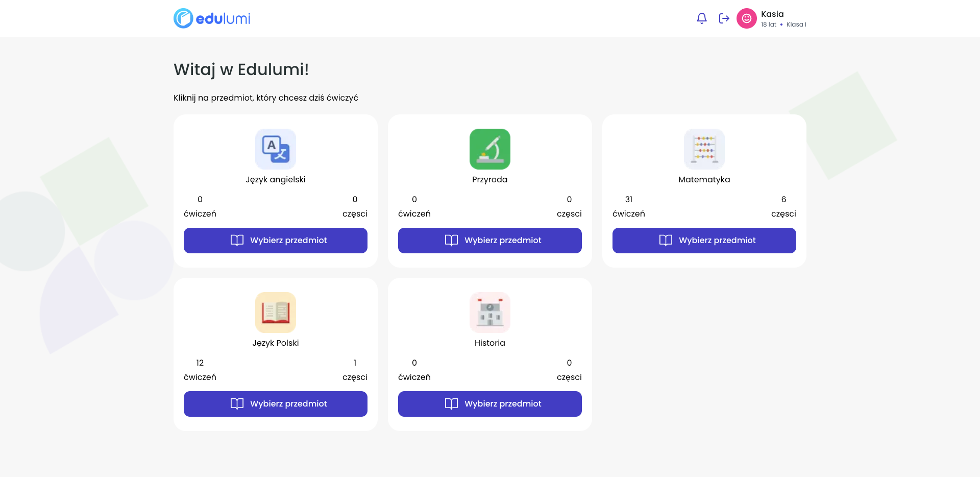The image size is (980, 477).
Task: Click the logout arrow icon
Action: pyautogui.click(x=724, y=18)
